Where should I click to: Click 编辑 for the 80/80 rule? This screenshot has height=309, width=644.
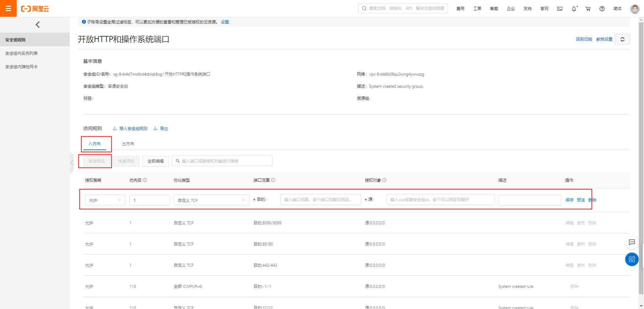[x=570, y=244]
